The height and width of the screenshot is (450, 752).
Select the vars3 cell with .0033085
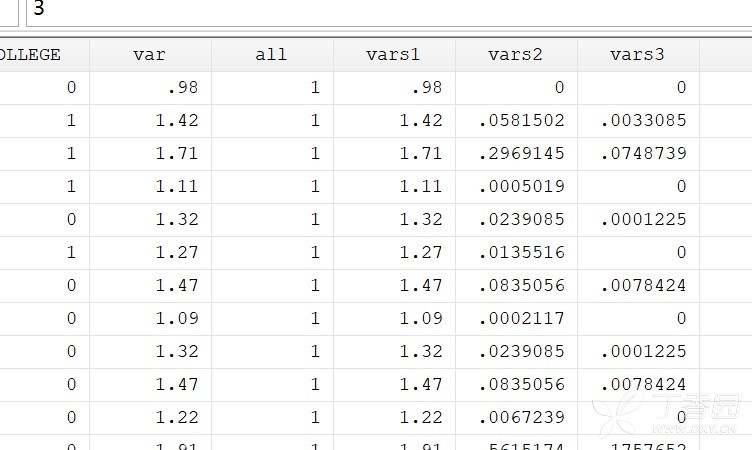coord(643,121)
